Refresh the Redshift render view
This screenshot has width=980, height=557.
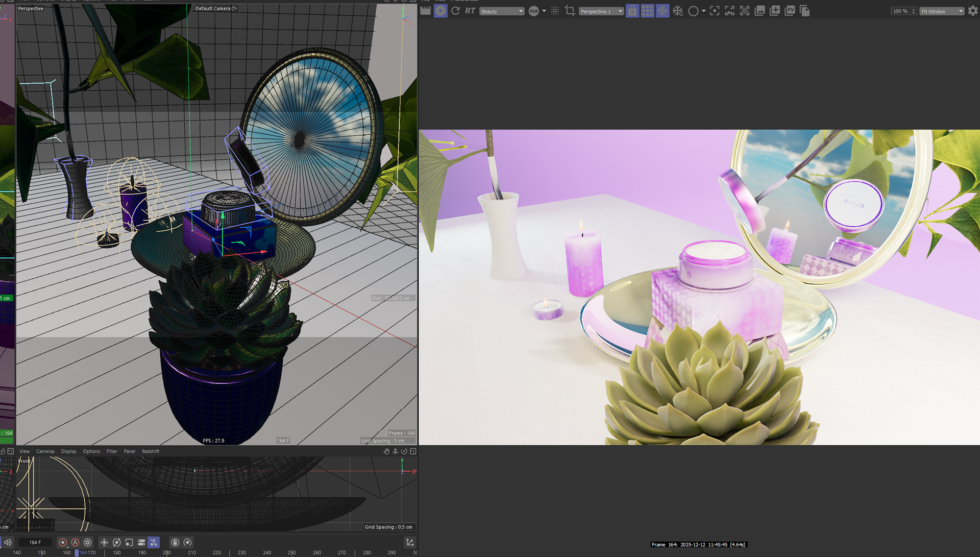(x=455, y=11)
